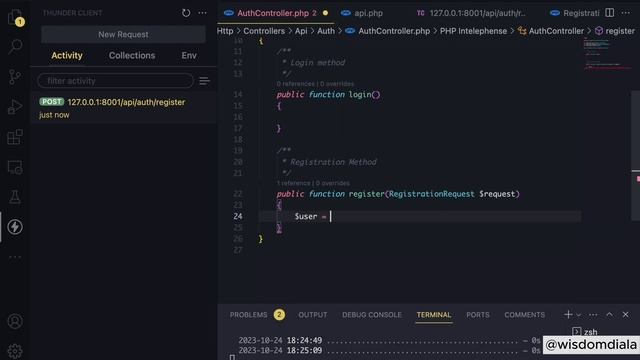Screen dimensions: 640x360
Task: Click PHP Intelephense breadcrumb segment
Action: [473, 31]
